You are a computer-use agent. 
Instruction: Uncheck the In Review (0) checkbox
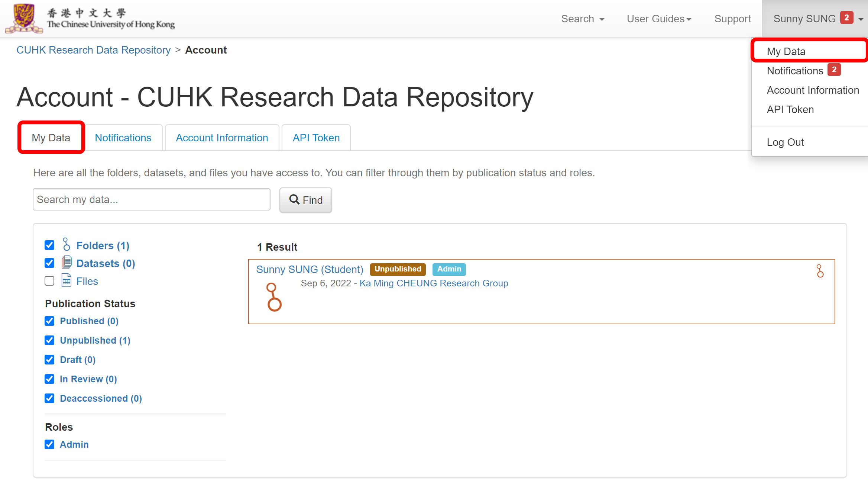click(x=49, y=379)
